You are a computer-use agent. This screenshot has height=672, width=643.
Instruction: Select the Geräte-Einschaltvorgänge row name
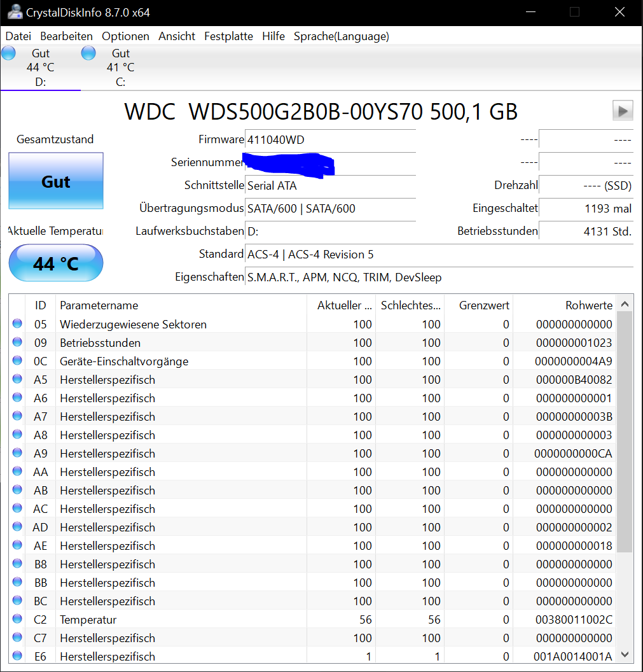(124, 361)
